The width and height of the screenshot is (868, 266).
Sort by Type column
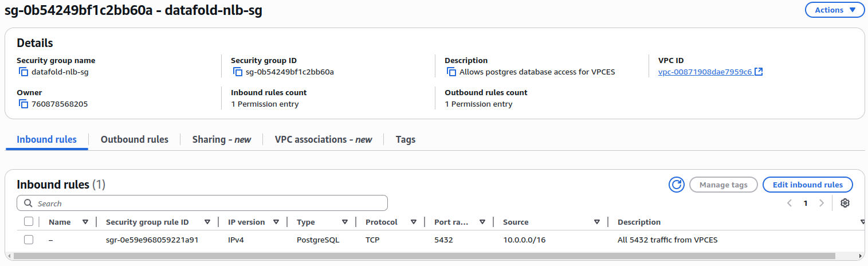pos(345,222)
